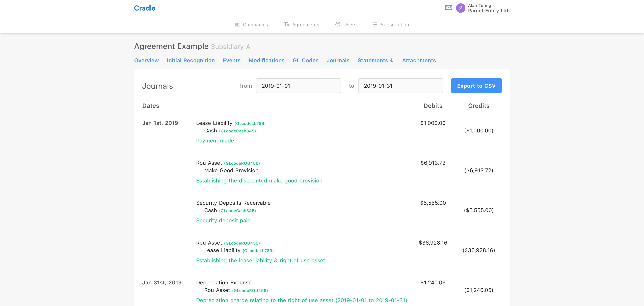Click the Cradle logo
The image size is (644, 306).
click(145, 8)
